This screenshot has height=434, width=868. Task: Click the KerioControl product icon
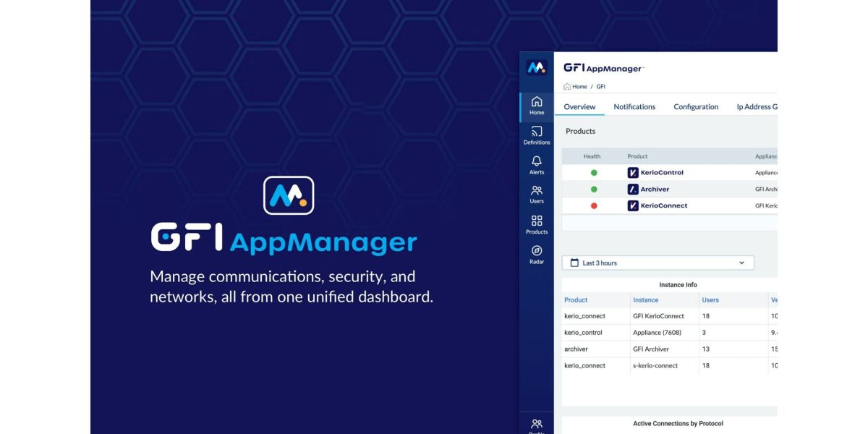click(x=633, y=173)
